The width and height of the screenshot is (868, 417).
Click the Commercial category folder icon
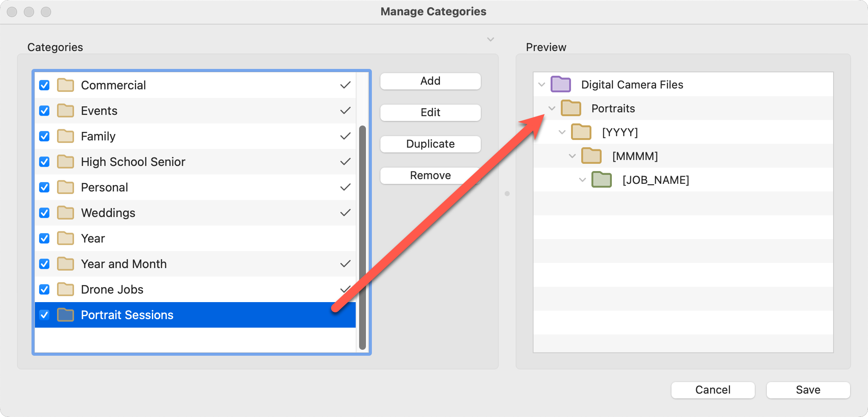point(66,85)
